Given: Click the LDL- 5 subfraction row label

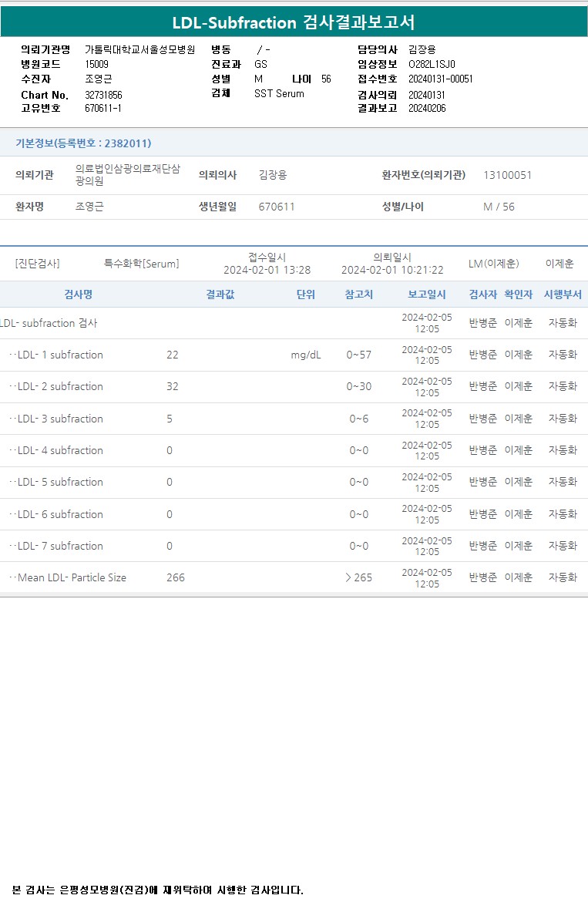Looking at the screenshot, I should click(59, 482).
